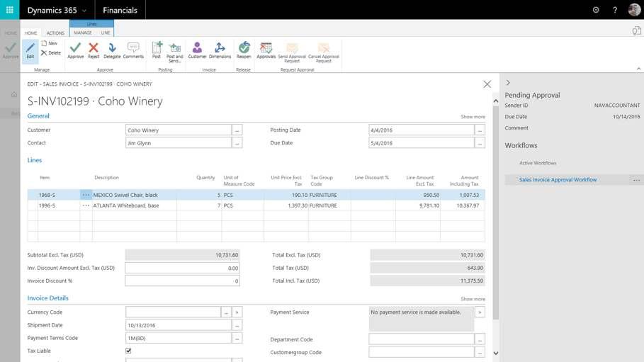The width and height of the screenshot is (644, 362).
Task: Click Payment Service arrow button
Action: 480,312
